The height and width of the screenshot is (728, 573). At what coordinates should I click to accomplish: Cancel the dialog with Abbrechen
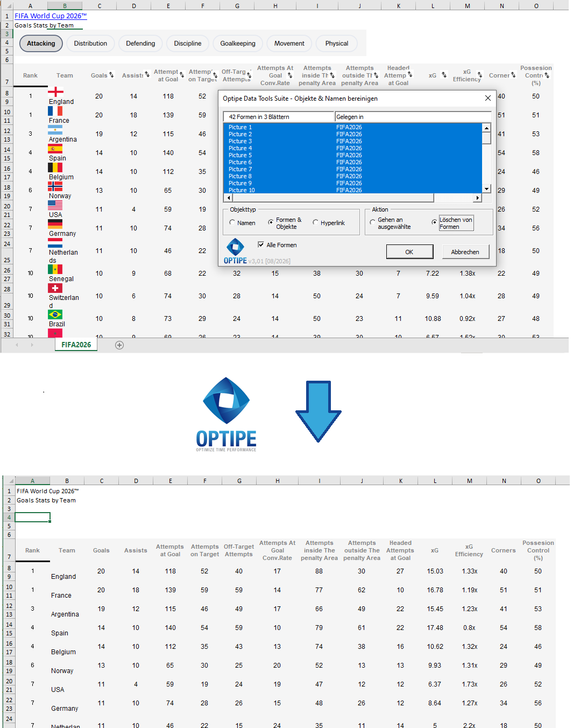coord(465,251)
